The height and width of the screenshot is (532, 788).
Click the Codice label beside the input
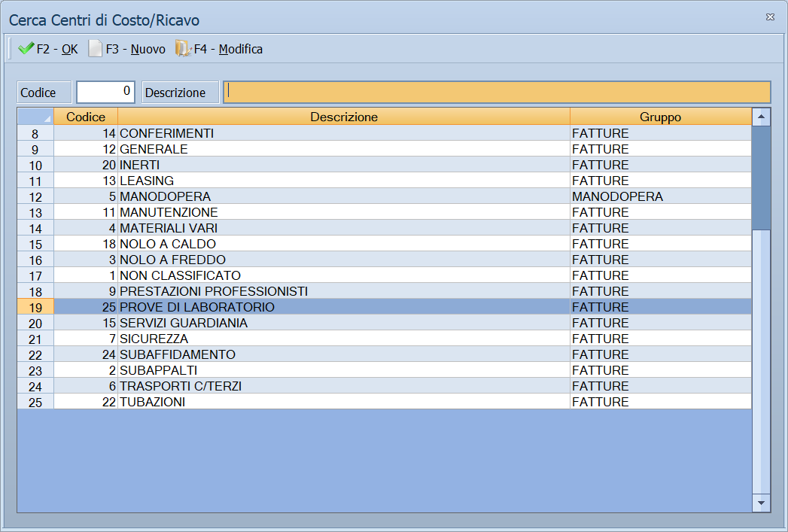tap(44, 93)
